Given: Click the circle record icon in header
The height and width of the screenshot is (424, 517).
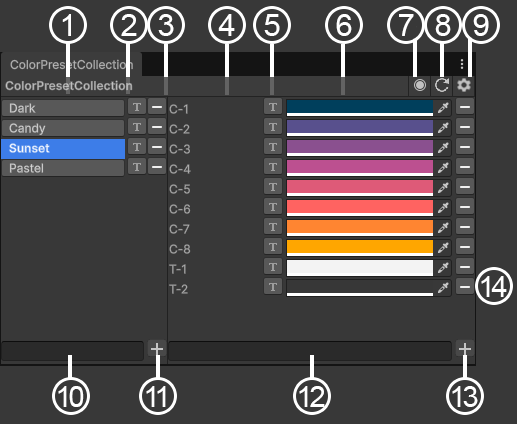Looking at the screenshot, I should coord(420,85).
